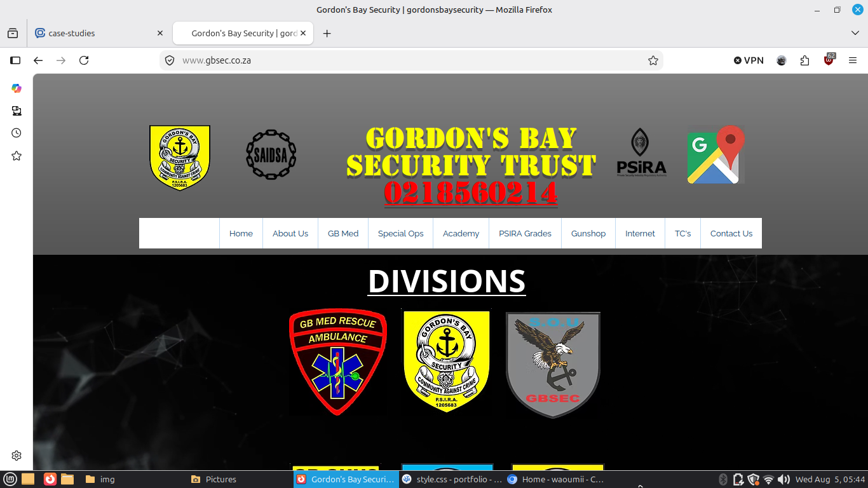
Task: Open the battery status tray icon
Action: click(x=738, y=480)
